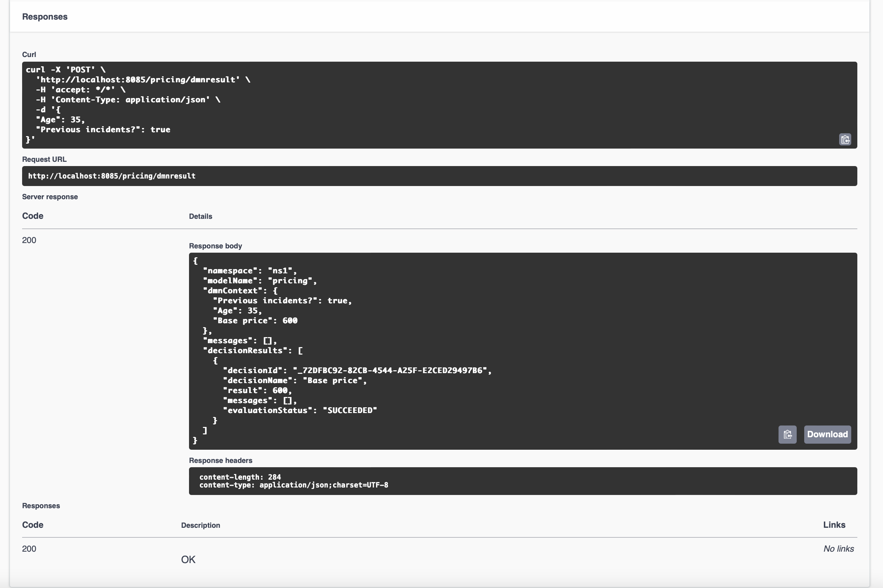883x588 pixels.
Task: Click the "result": 600 line
Action: pos(257,390)
